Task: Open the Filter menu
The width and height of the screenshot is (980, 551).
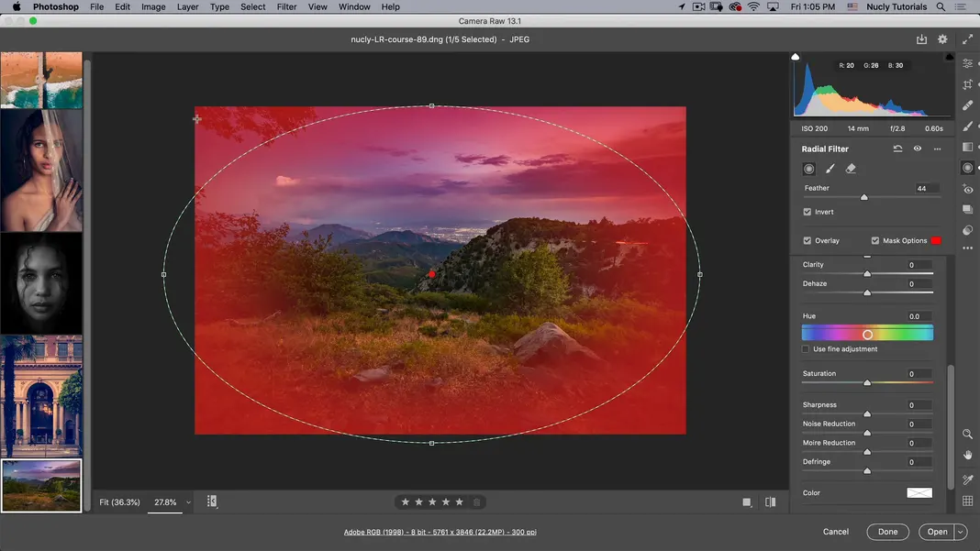Action: pyautogui.click(x=286, y=6)
